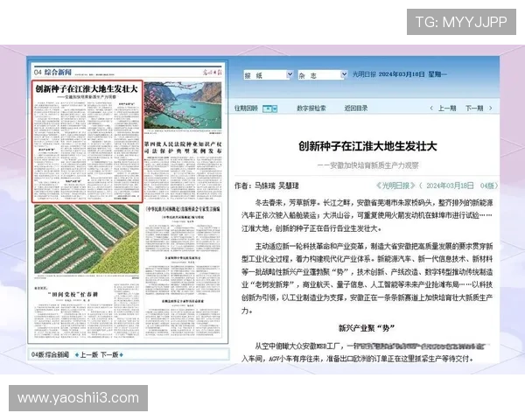525x420 pixels.
Task: Click the 《光明日报》 source link
Action: [x=395, y=185]
